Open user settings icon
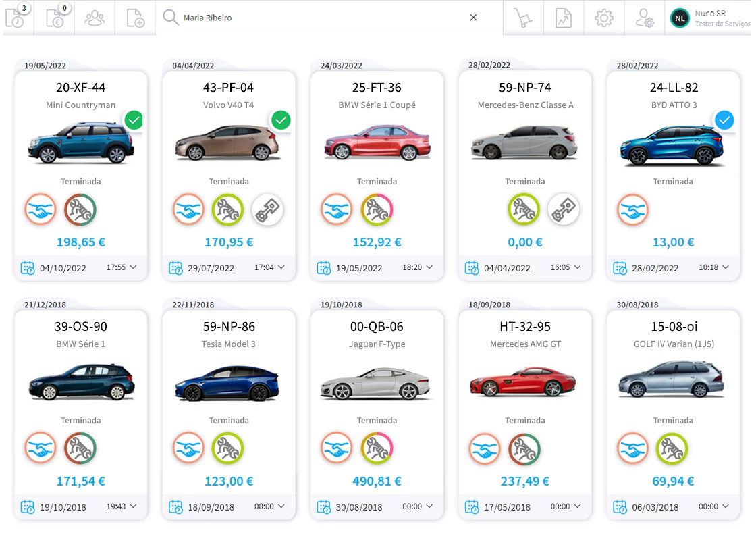This screenshot has height=547, width=756. coord(645,18)
